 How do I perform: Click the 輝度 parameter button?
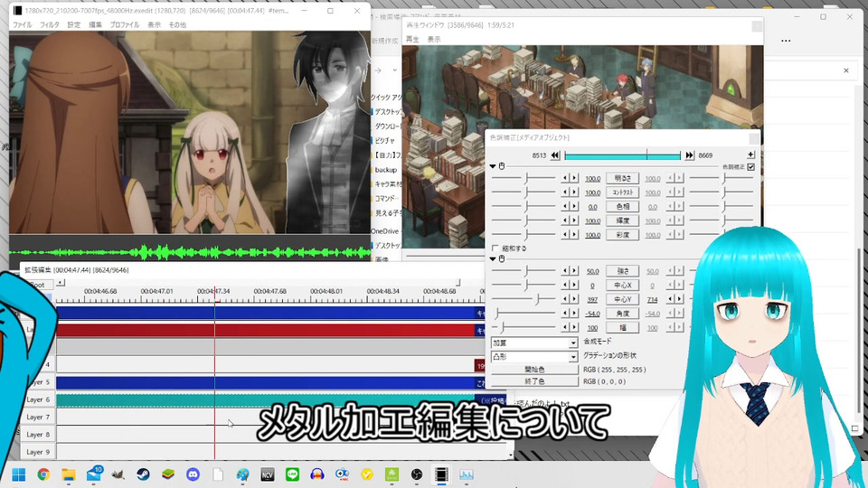point(623,221)
